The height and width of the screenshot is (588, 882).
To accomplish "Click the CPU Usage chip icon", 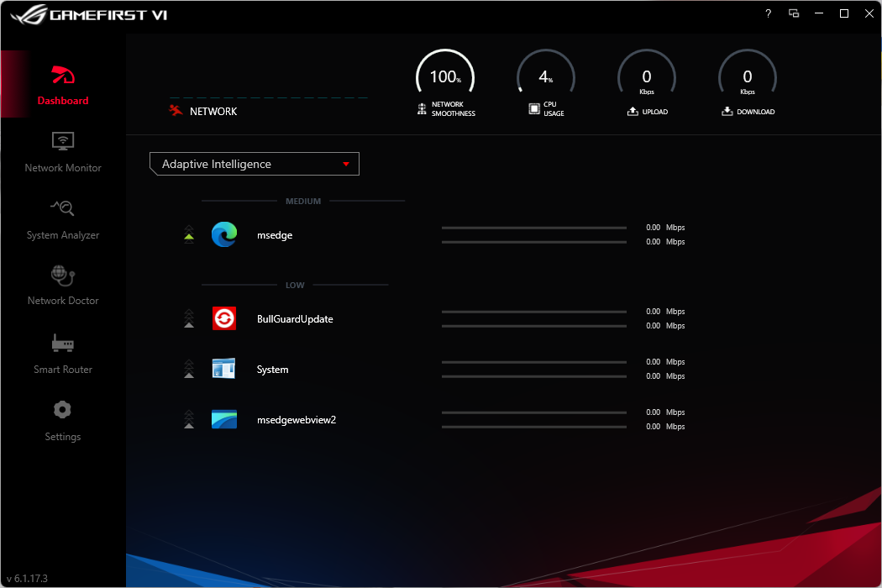I will (533, 108).
